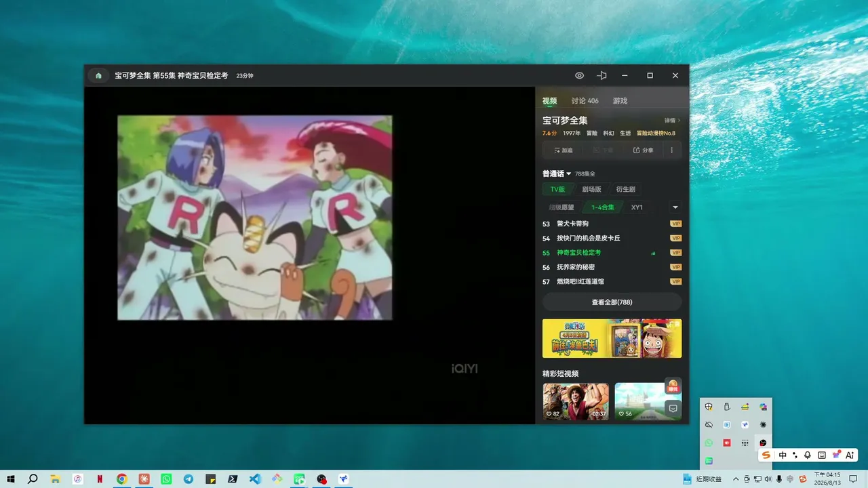Open File Explorer from taskbar
This screenshot has width=868, height=488.
coord(56,479)
